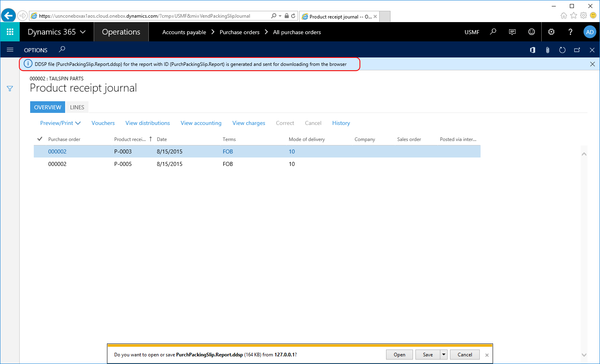The width and height of the screenshot is (600, 364).
Task: Dismiss the download notification bar
Action: (x=487, y=355)
